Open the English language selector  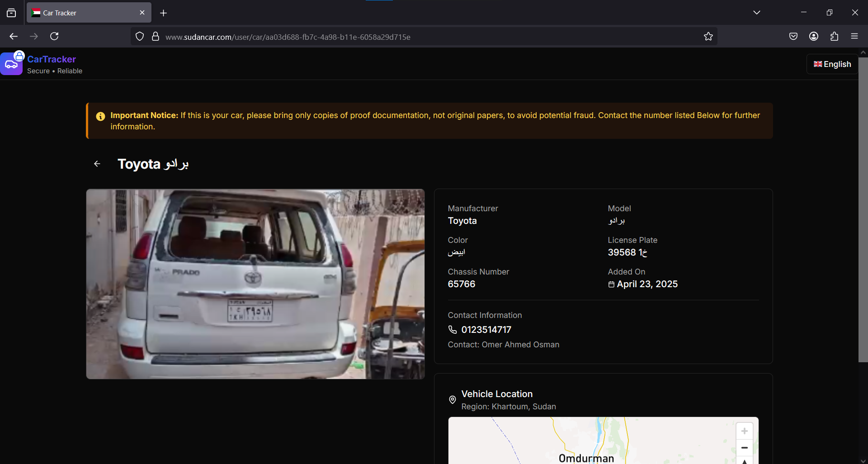[832, 64]
